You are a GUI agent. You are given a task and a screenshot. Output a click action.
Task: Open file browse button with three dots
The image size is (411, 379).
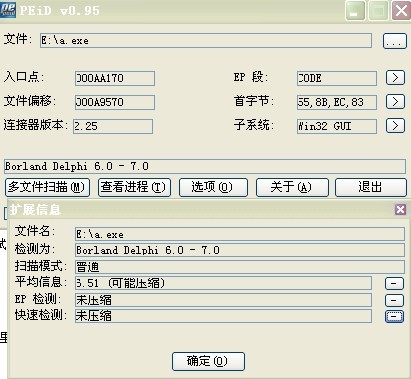coord(395,41)
